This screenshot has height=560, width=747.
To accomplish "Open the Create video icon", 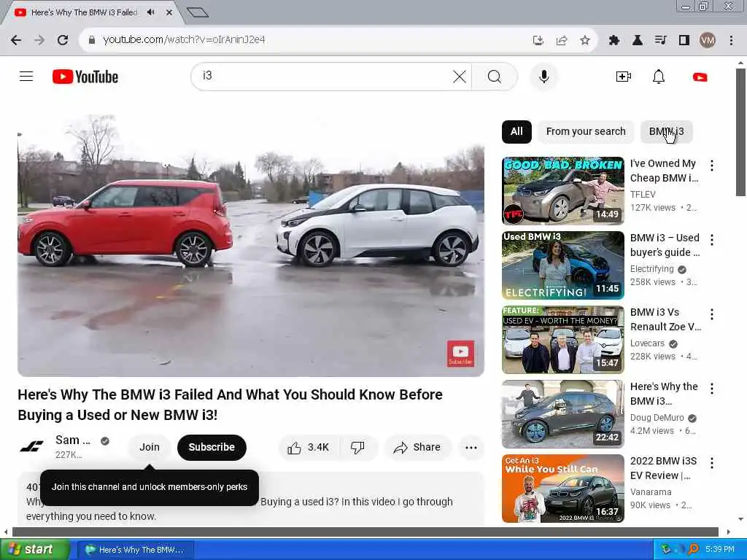I will 623,77.
